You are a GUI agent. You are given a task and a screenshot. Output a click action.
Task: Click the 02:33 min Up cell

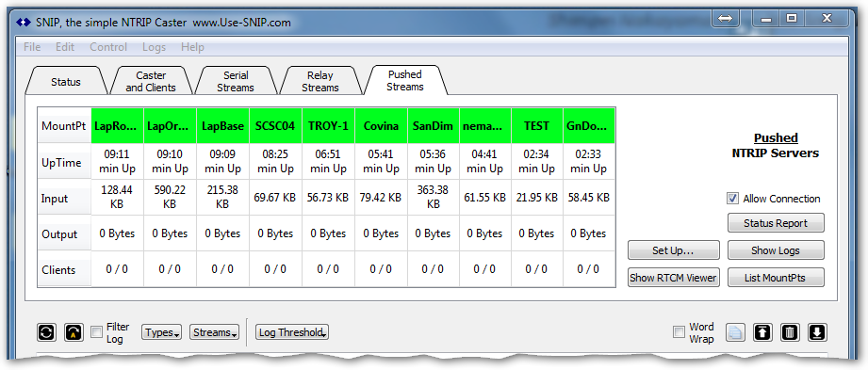[588, 161]
